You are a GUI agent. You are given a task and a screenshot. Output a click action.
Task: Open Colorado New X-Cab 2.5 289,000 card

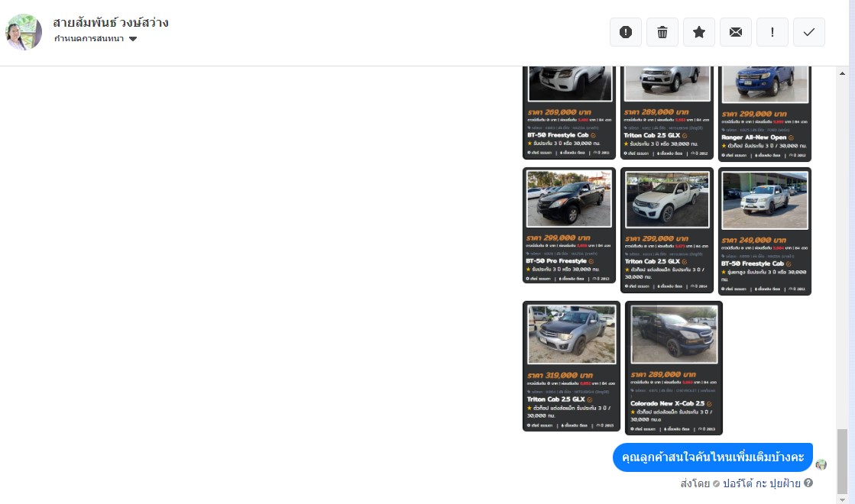[x=673, y=368]
